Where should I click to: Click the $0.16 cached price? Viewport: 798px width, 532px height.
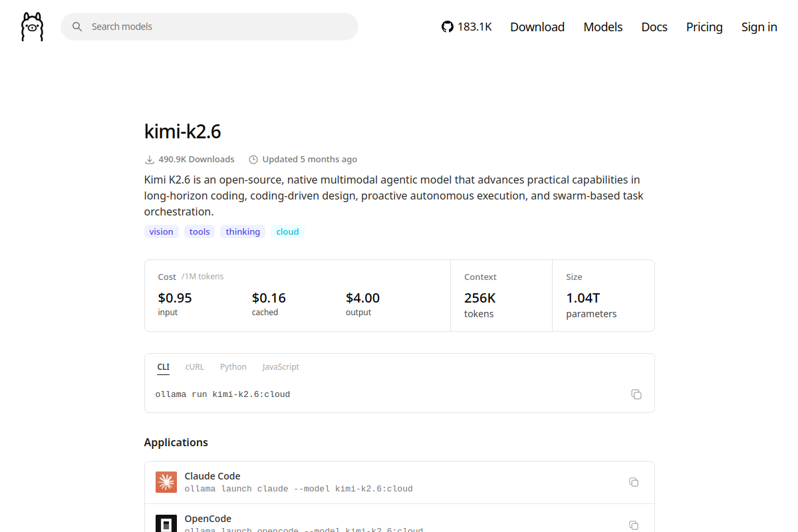[269, 298]
